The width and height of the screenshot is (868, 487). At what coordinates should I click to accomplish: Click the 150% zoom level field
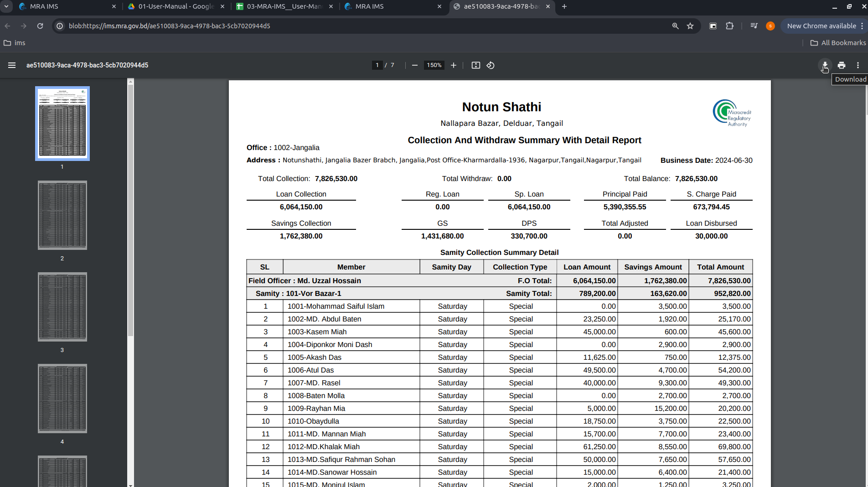pyautogui.click(x=434, y=65)
